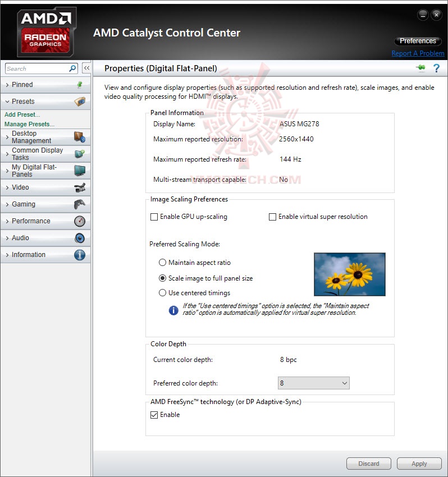This screenshot has height=477, width=448.
Task: Toggle the FreeSync Enable checkbox
Action: pyautogui.click(x=154, y=415)
